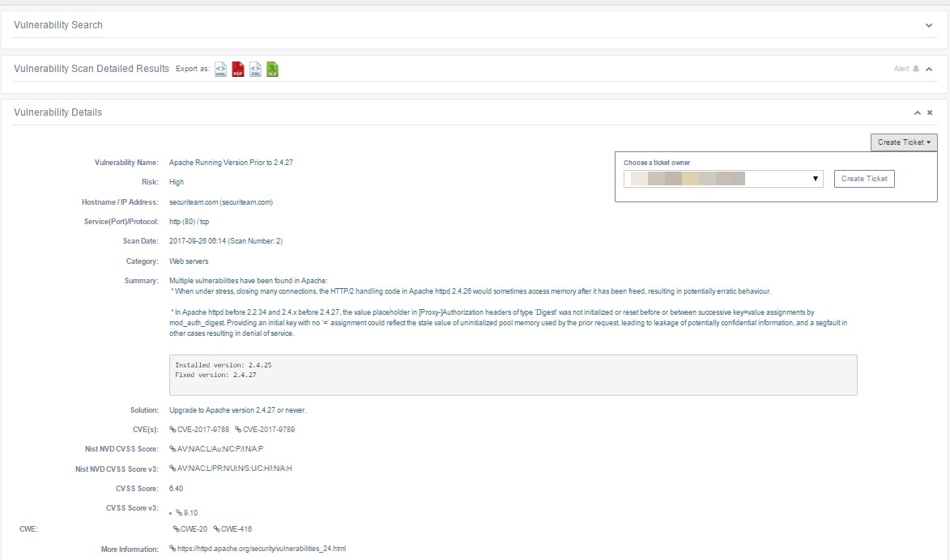Export scan results as PDF
This screenshot has width=950, height=560.
[238, 70]
